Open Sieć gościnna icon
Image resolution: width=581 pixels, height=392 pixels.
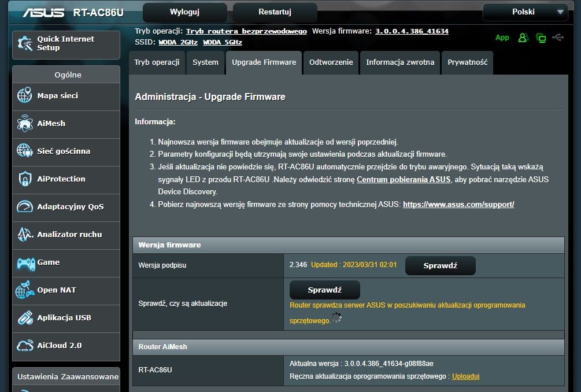pos(25,151)
